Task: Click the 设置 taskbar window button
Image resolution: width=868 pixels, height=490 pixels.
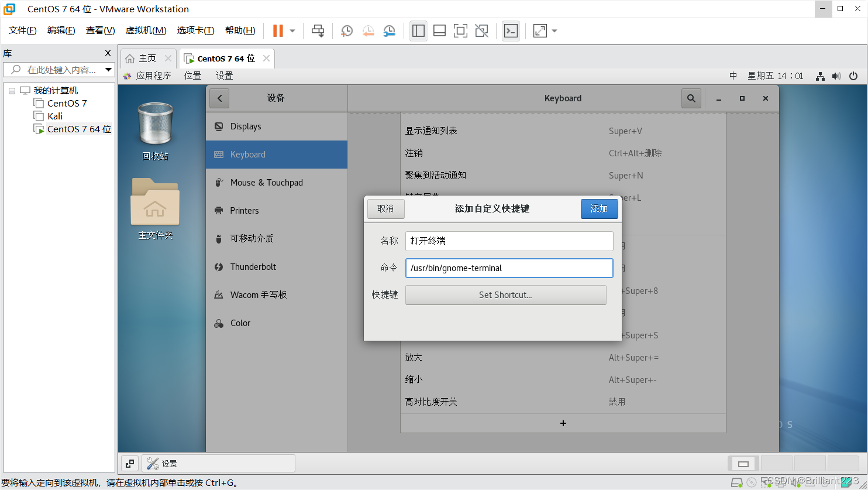Action: pos(218,464)
